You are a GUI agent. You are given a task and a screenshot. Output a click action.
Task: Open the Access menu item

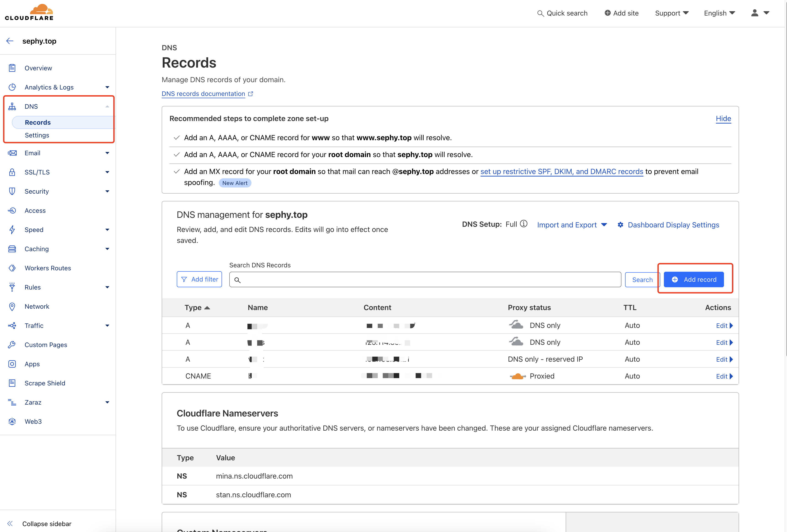35,211
